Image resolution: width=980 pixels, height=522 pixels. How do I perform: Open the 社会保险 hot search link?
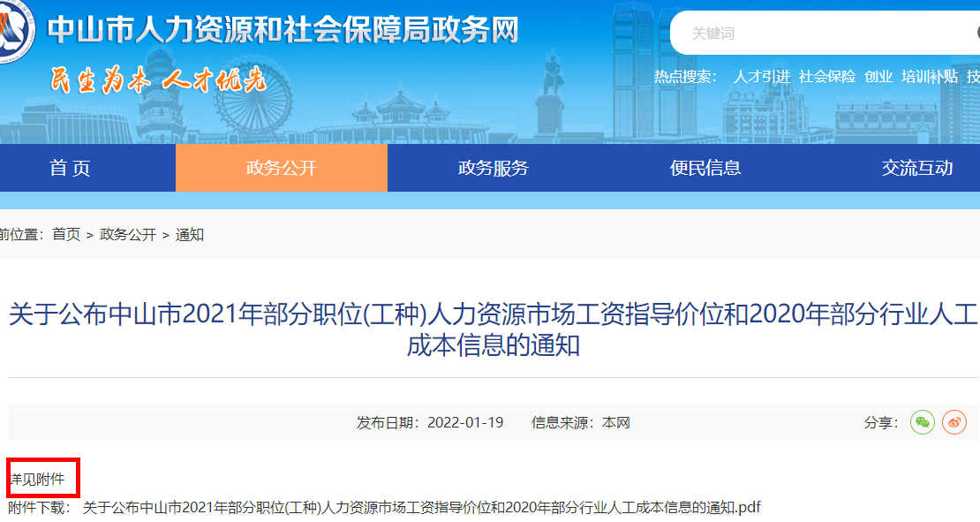(827, 77)
